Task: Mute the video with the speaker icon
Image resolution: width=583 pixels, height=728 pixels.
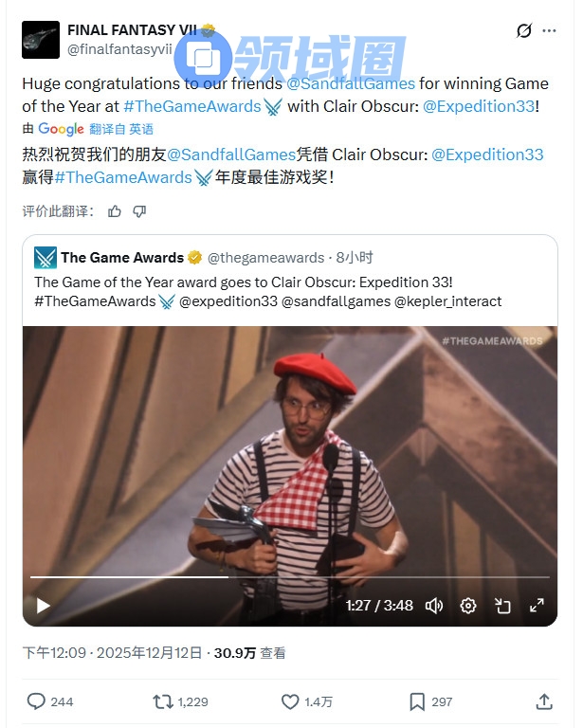Action: point(434,606)
